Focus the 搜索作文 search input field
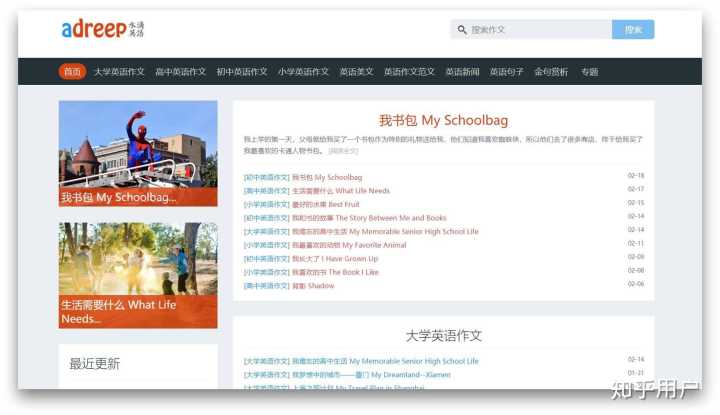 [x=531, y=29]
